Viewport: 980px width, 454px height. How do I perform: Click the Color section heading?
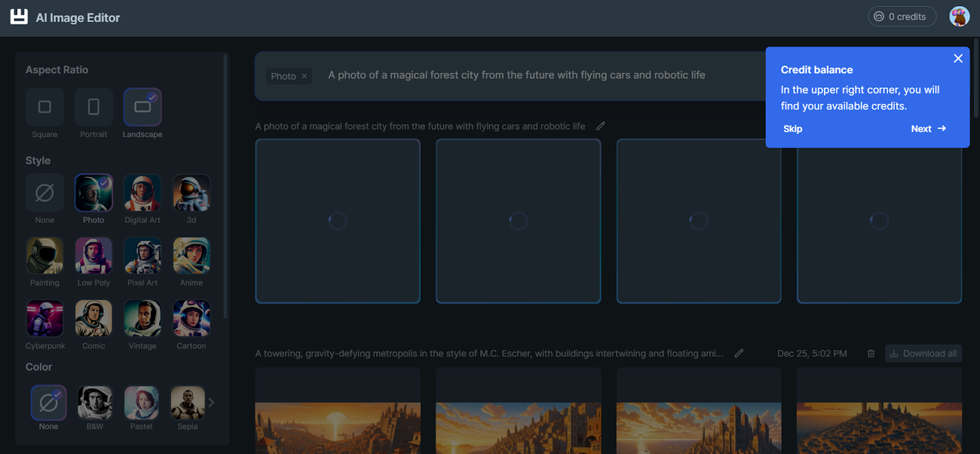(38, 367)
